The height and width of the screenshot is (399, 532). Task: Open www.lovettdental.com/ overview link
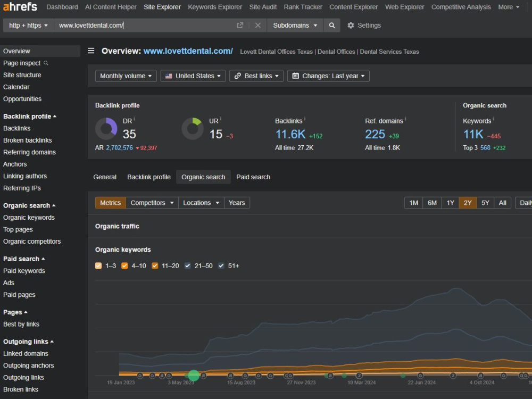[188, 51]
